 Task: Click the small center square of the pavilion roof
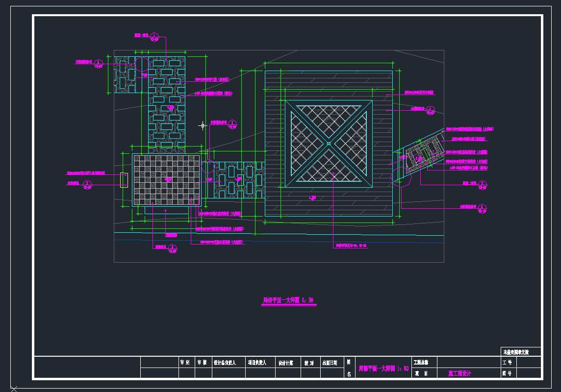[x=329, y=144]
